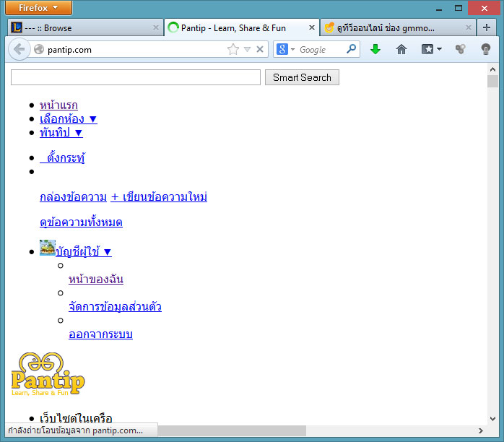Go to the Home page icon
The height and width of the screenshot is (442, 504).
pyautogui.click(x=401, y=50)
